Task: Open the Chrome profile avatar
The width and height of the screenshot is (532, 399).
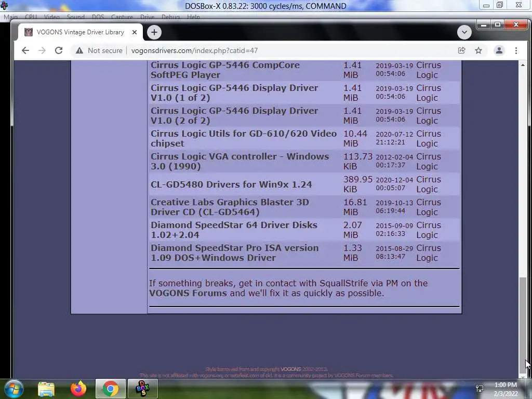Action: point(499,50)
